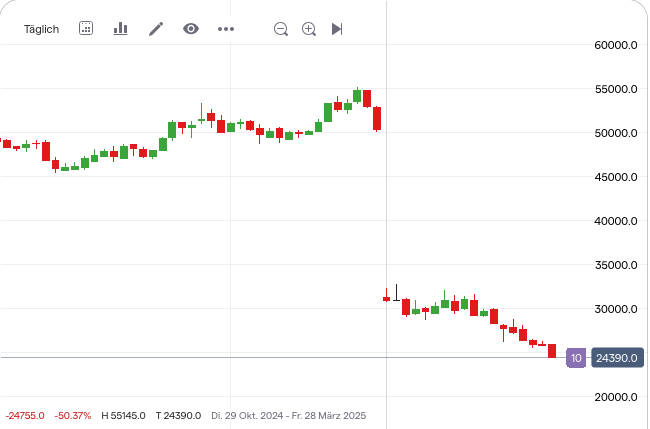Image resolution: width=650 pixels, height=429 pixels.
Task: Open the date range calendar icon
Action: (x=86, y=29)
